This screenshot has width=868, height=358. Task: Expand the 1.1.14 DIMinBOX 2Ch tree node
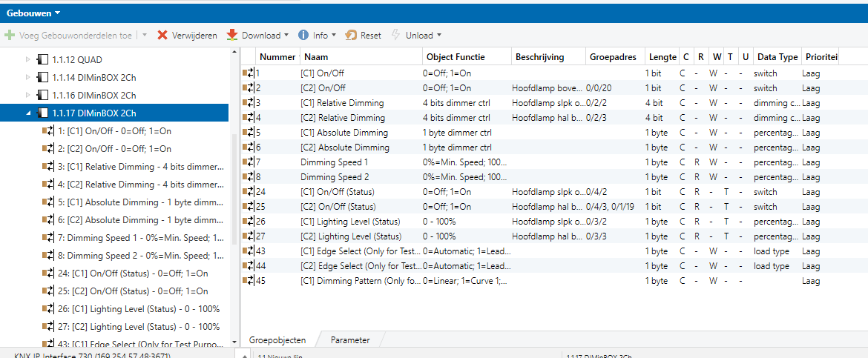click(28, 77)
